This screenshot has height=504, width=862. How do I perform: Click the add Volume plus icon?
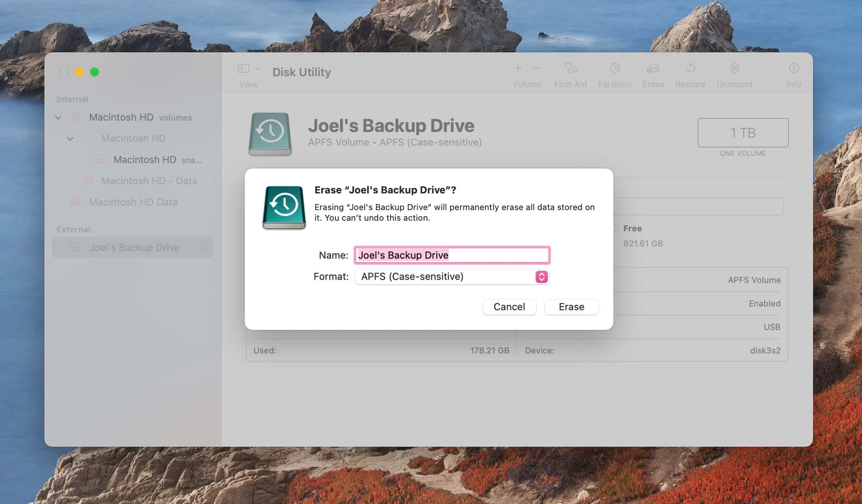pos(518,68)
